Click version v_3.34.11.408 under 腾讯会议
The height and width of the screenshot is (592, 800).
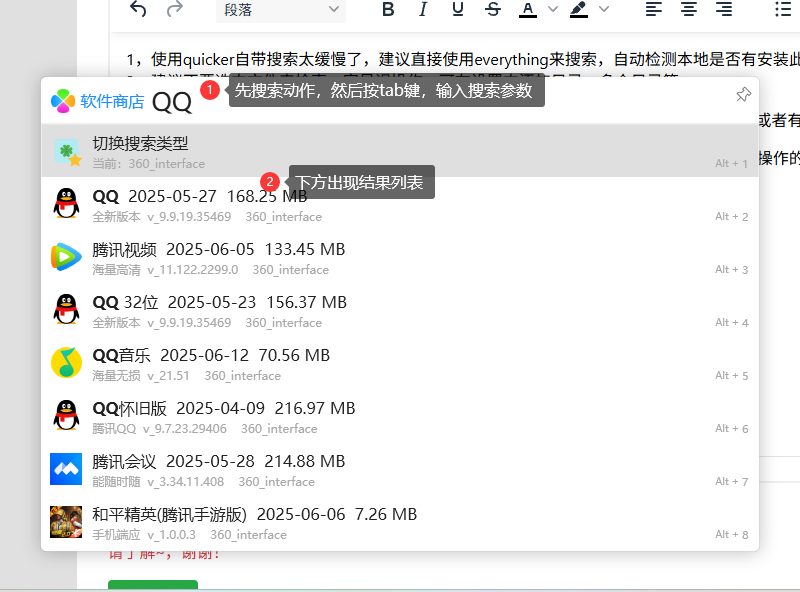pyautogui.click(x=186, y=482)
